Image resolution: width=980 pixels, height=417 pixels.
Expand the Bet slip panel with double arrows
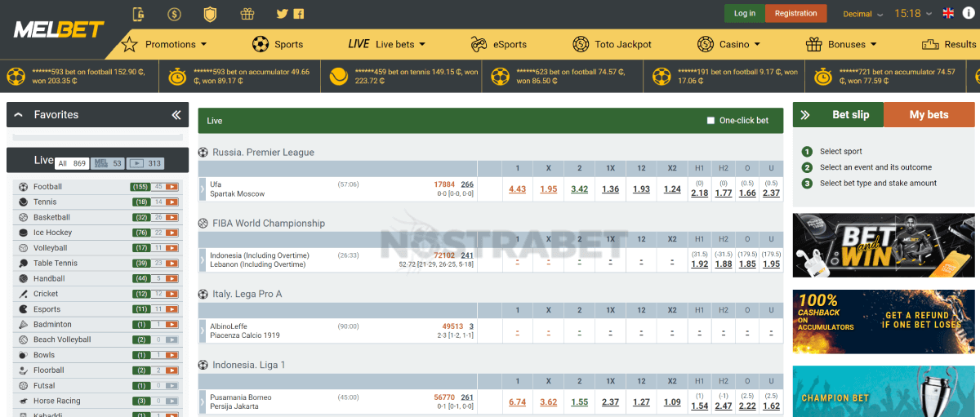click(805, 115)
